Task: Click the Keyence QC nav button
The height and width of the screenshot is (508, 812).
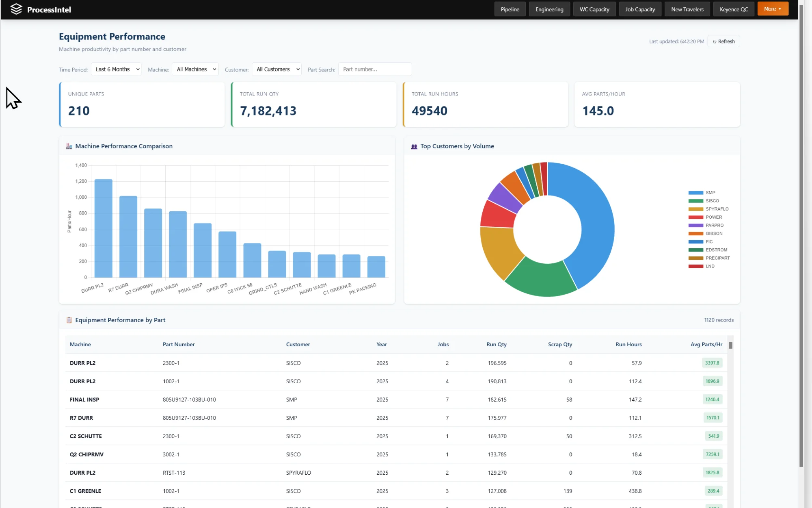Action: (734, 9)
